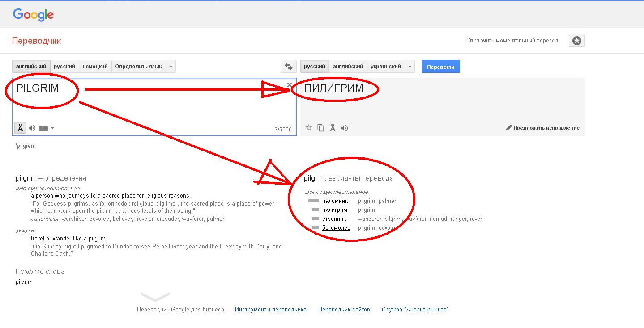Select немецкий as source language
Image resolution: width=644 pixels, height=328 pixels.
pyautogui.click(x=95, y=67)
